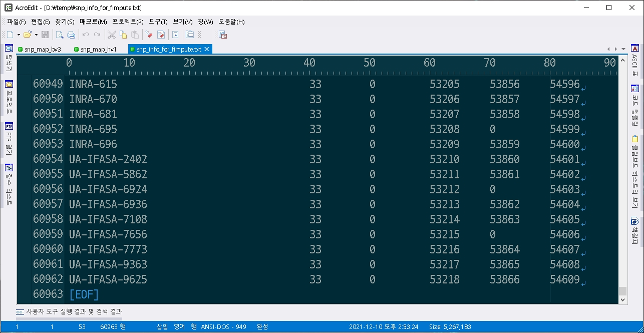Expand the open file dropdown arrow
644x333 pixels.
click(36, 35)
